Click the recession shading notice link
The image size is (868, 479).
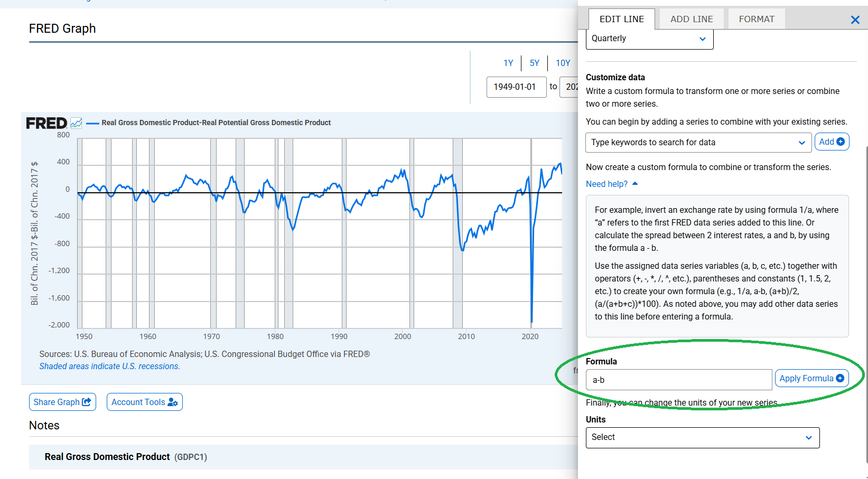[x=109, y=366]
